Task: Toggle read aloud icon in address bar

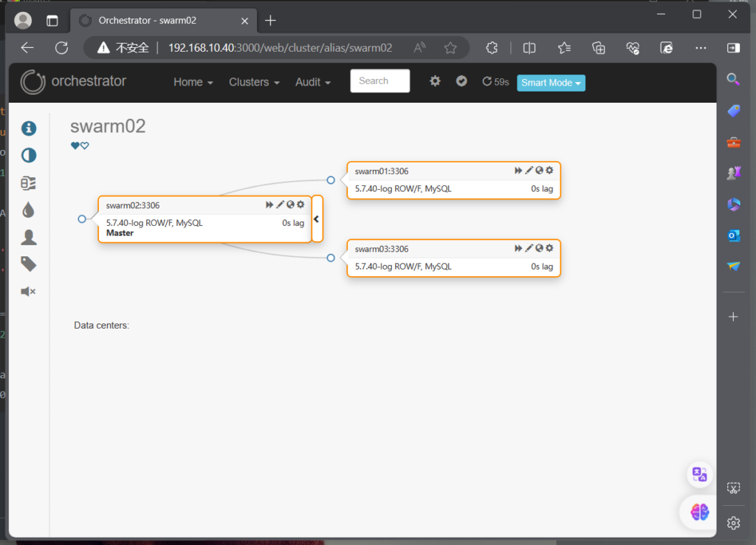Action: 420,47
